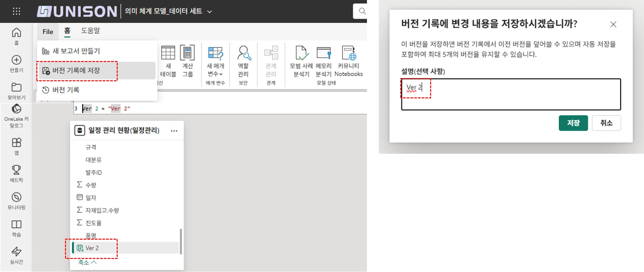Open the table card more options ellipsis
644x272 pixels.
click(174, 131)
